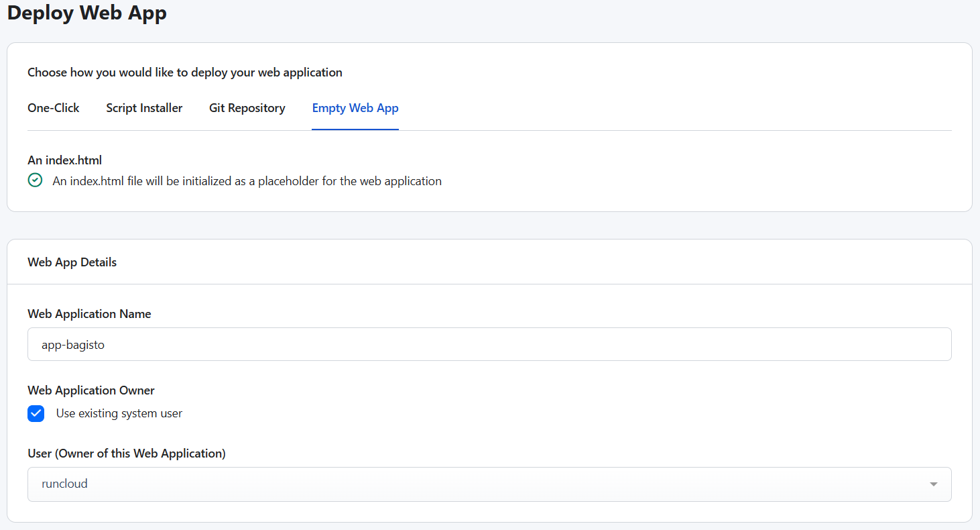Click the 'Web App Details' section header
The image size is (980, 530).
pos(72,262)
